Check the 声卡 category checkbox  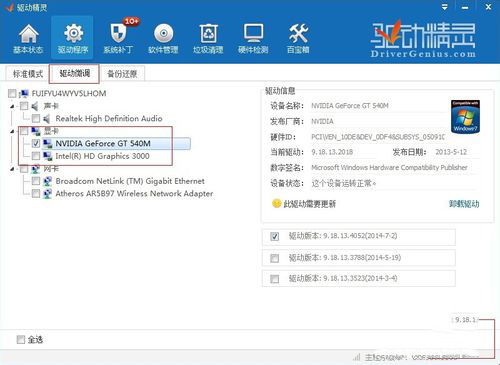pos(24,106)
